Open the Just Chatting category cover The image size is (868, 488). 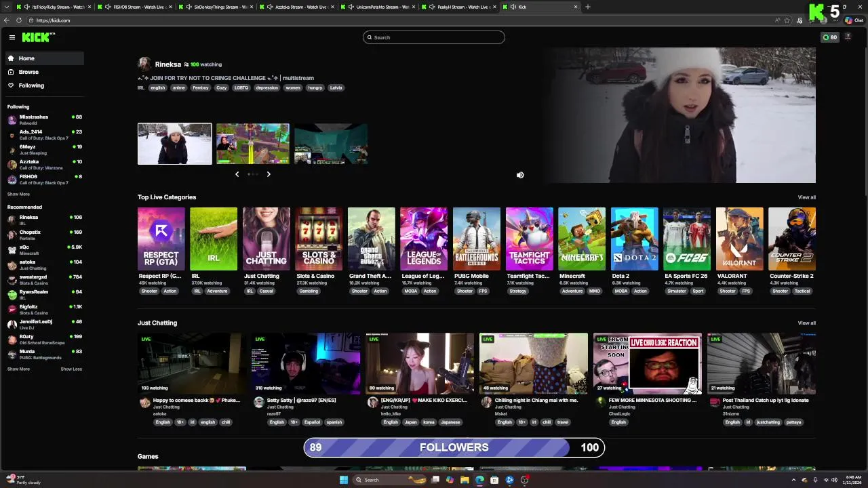[267, 239]
